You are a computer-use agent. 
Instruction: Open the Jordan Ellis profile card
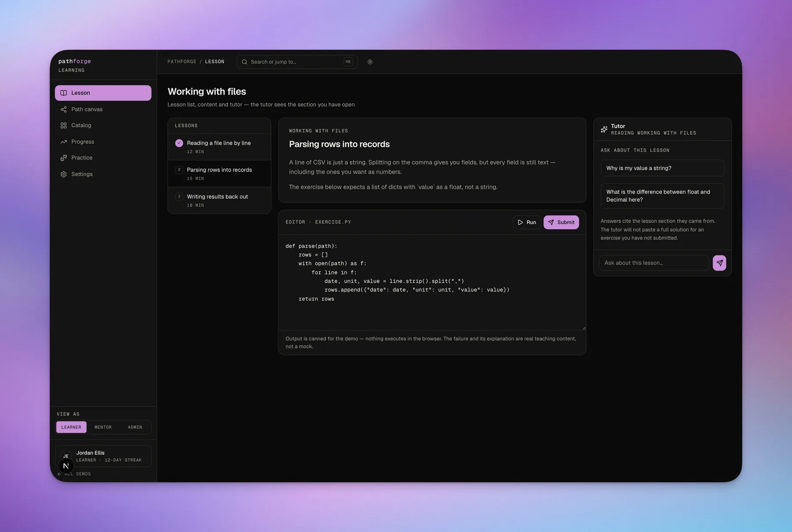103,456
